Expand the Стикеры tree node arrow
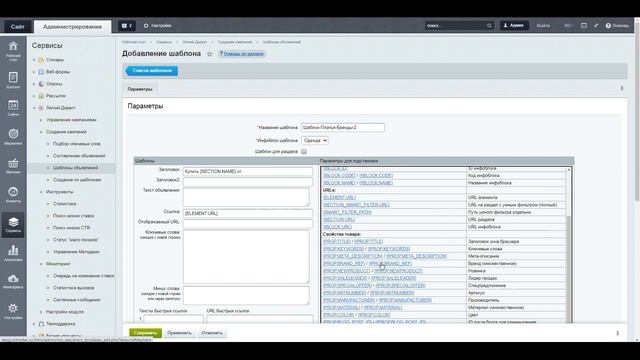640x360 pixels. click(x=34, y=60)
